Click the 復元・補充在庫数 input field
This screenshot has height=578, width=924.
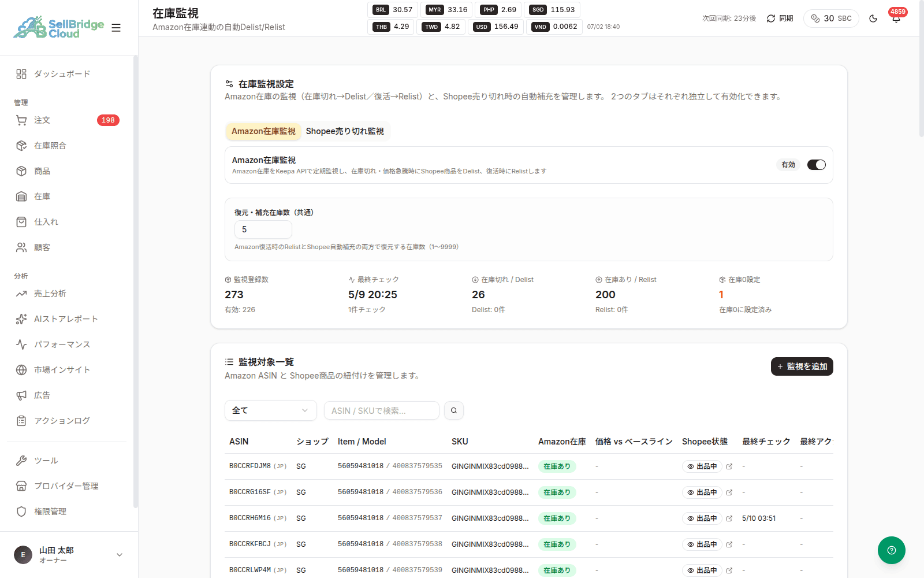263,229
